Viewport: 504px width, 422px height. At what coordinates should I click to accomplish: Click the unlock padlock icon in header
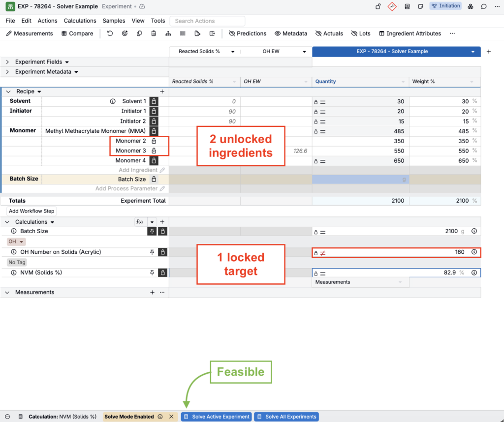coord(378,6)
